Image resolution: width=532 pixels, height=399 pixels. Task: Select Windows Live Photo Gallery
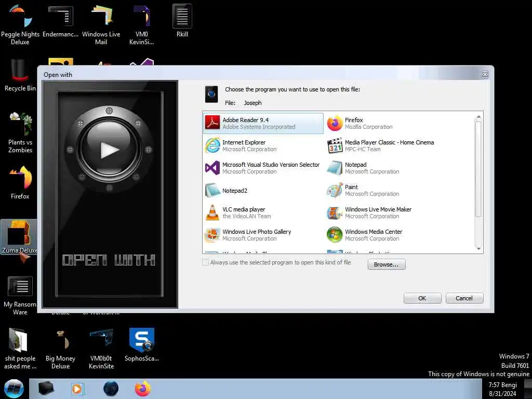click(263, 235)
